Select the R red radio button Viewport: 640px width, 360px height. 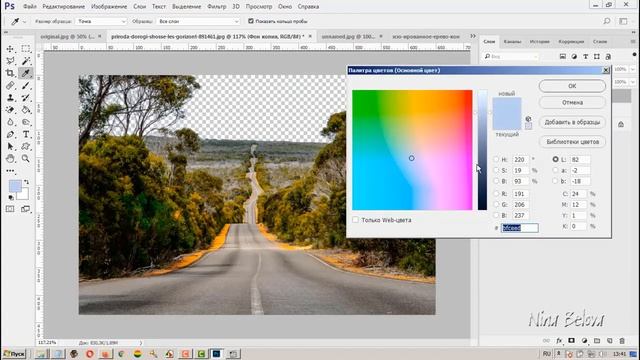click(x=496, y=194)
